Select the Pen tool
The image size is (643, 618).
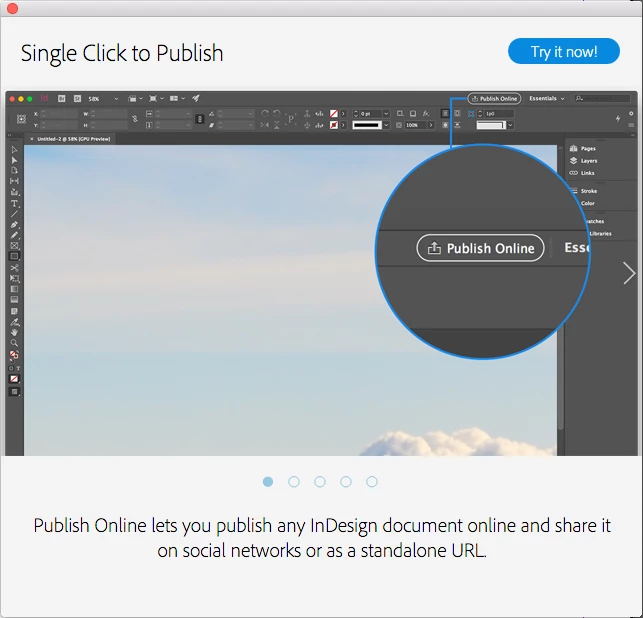14,225
